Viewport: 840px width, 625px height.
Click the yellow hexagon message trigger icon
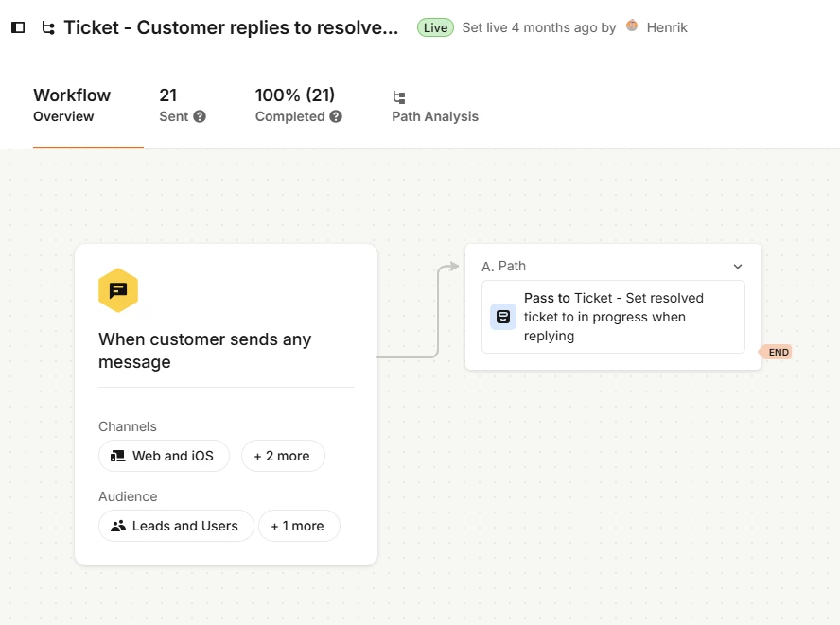[118, 290]
